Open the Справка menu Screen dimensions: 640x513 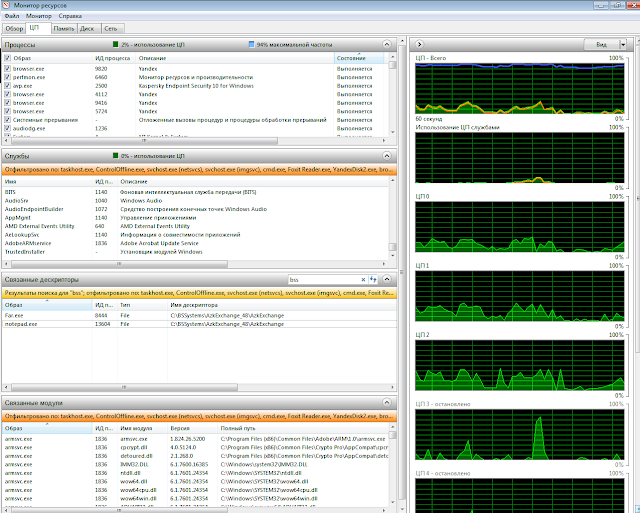pyautogui.click(x=70, y=16)
